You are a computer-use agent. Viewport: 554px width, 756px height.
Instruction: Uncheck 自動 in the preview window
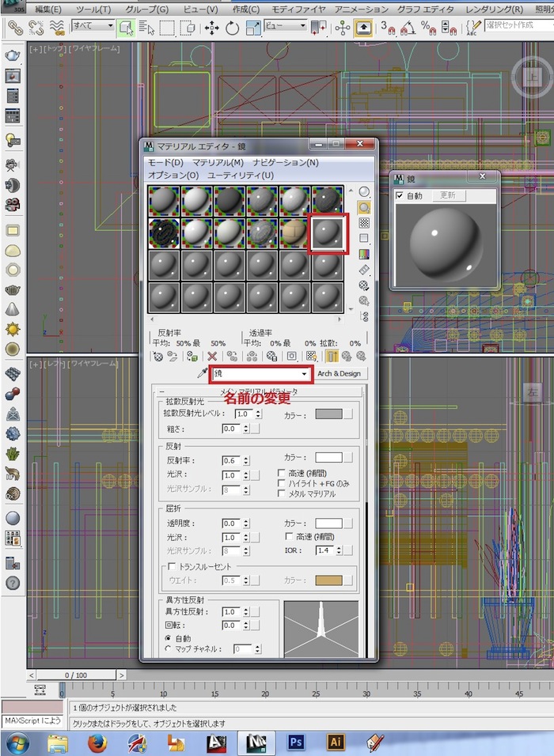[400, 195]
